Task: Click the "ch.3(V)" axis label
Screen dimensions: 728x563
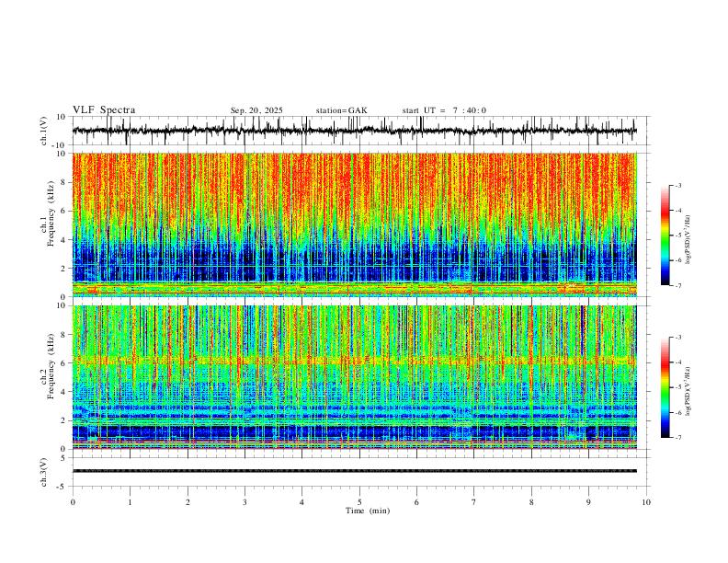Action: tap(44, 472)
